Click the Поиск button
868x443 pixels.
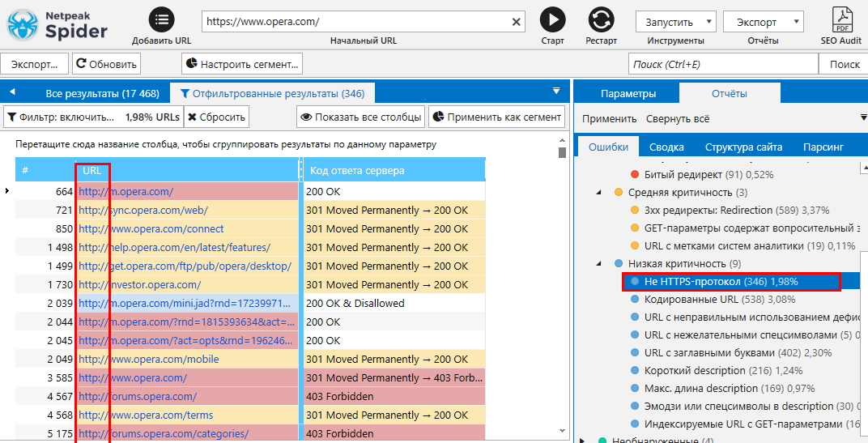845,64
